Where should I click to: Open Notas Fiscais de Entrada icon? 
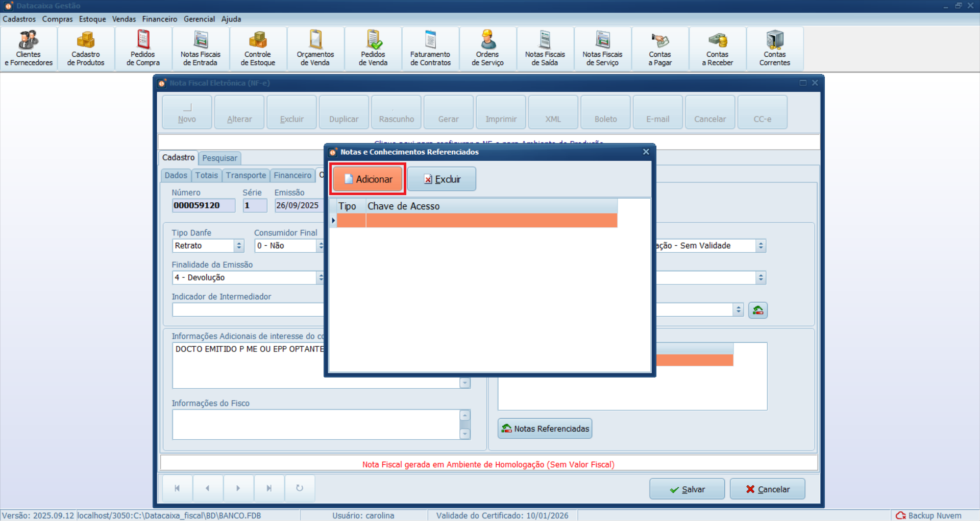[x=201, y=49]
